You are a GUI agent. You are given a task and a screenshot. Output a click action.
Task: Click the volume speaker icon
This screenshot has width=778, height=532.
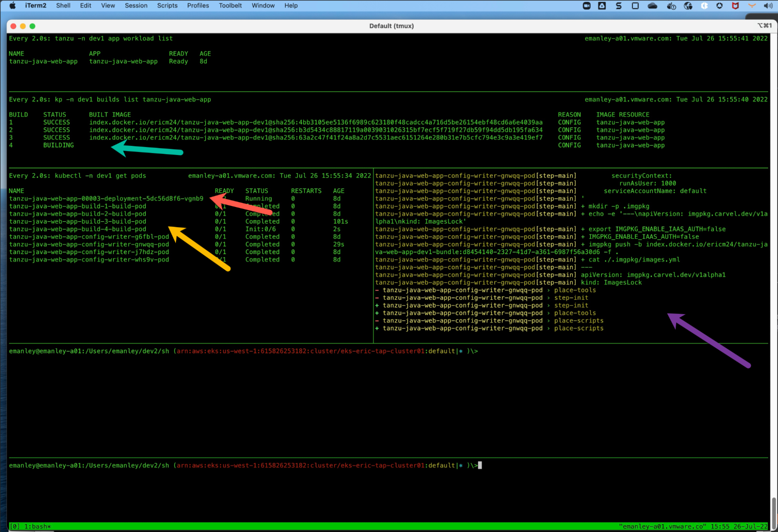[768, 5]
